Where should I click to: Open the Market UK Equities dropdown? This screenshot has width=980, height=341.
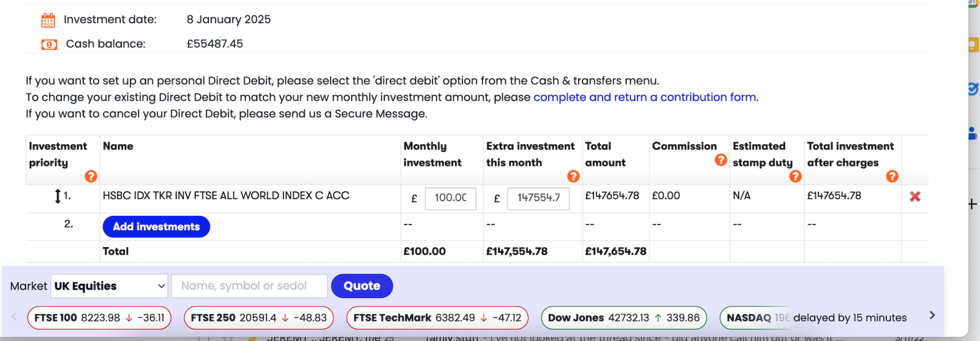click(x=109, y=286)
